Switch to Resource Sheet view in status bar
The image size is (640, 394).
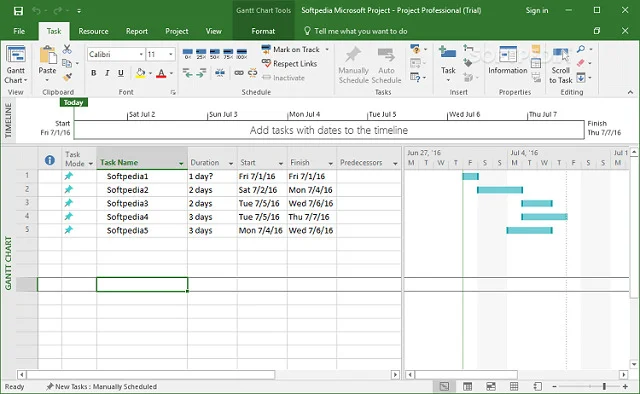514,386
